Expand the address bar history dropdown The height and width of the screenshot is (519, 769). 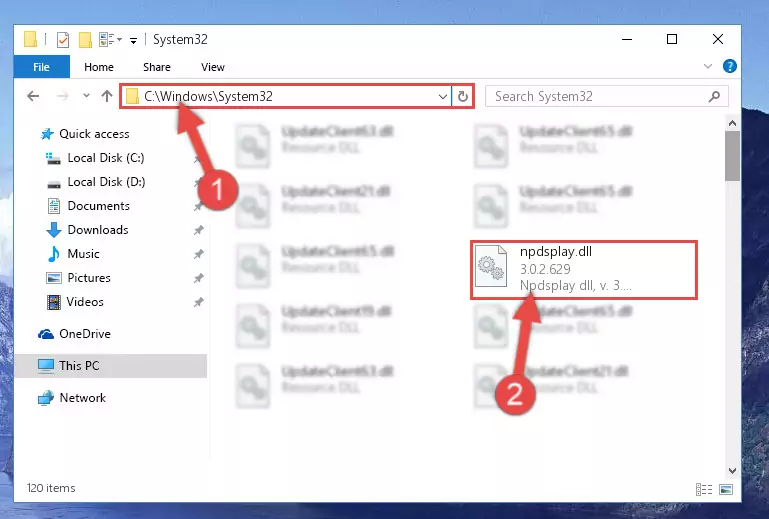[442, 96]
